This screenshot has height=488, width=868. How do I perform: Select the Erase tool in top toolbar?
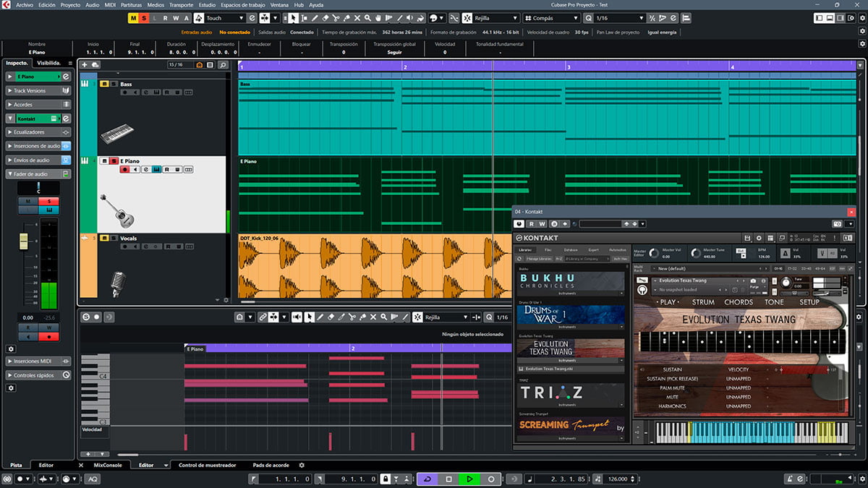point(325,18)
